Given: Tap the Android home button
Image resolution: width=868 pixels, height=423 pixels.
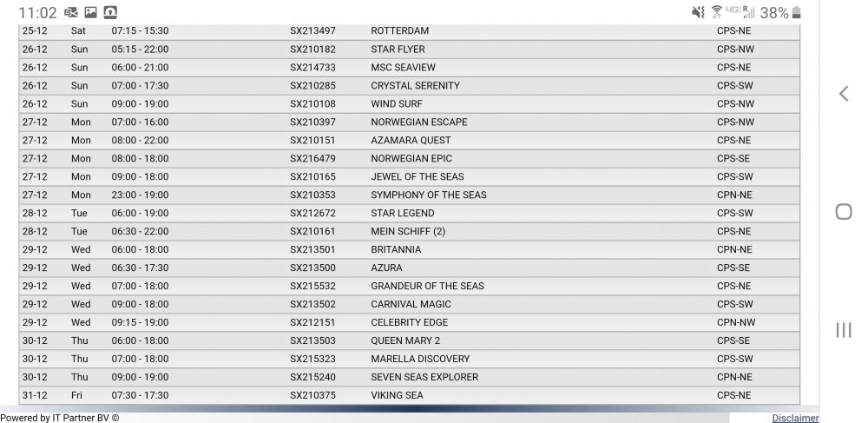Looking at the screenshot, I should click(x=843, y=212).
